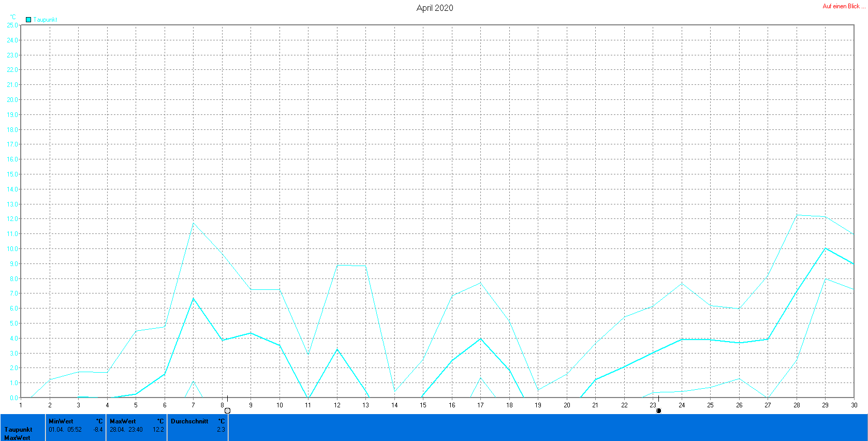The width and height of the screenshot is (868, 441).
Task: Select the maximum timestamp 28.04. 23:40
Action: pyautogui.click(x=126, y=430)
